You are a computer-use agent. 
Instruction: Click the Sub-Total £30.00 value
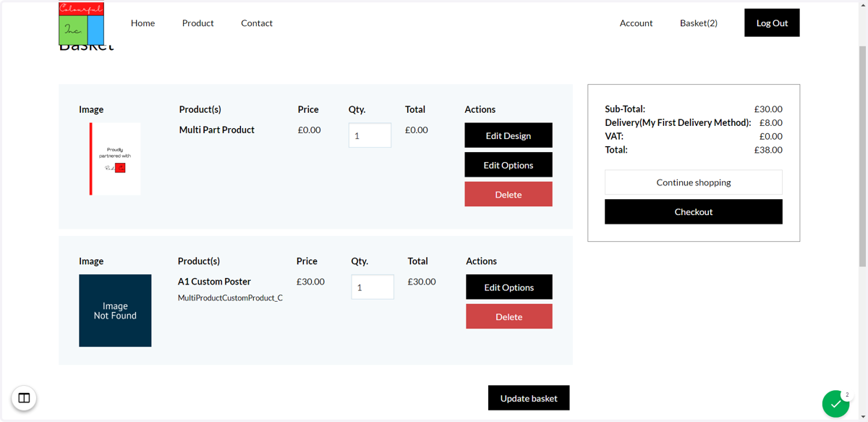[x=768, y=109]
